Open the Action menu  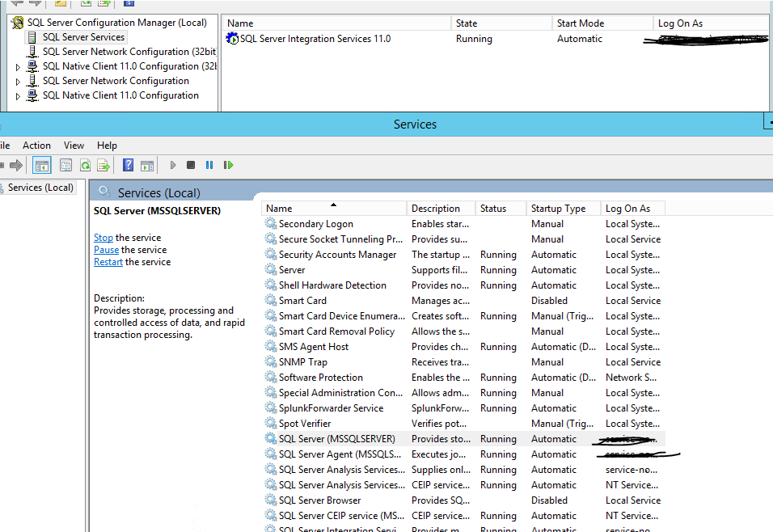tap(36, 146)
